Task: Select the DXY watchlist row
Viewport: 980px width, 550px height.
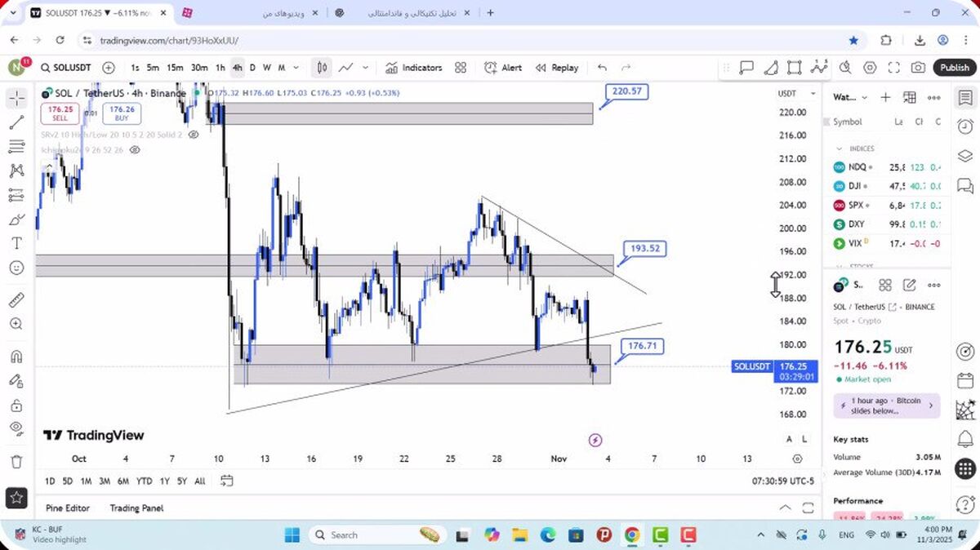Action: pyautogui.click(x=887, y=224)
